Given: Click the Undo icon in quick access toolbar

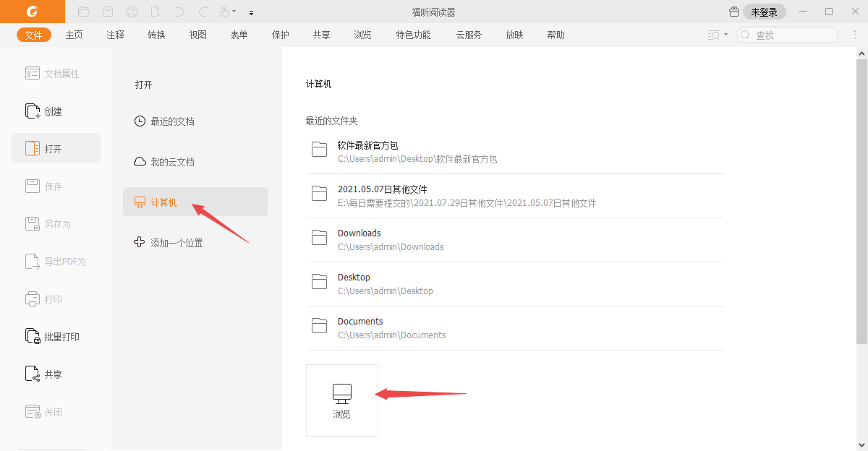Looking at the screenshot, I should (179, 11).
